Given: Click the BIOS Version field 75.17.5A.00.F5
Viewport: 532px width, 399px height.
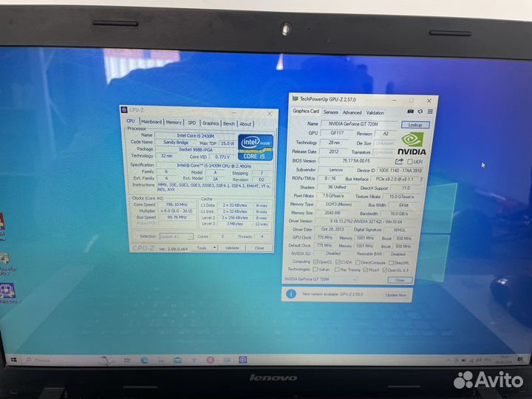Looking at the screenshot, I should [356, 161].
